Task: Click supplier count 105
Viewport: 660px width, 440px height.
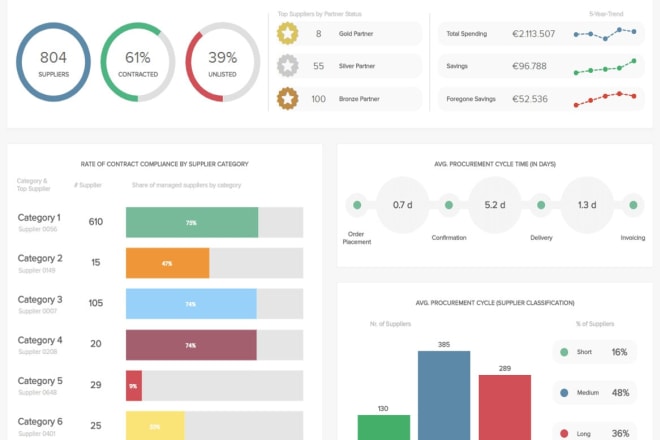Action: (x=96, y=303)
